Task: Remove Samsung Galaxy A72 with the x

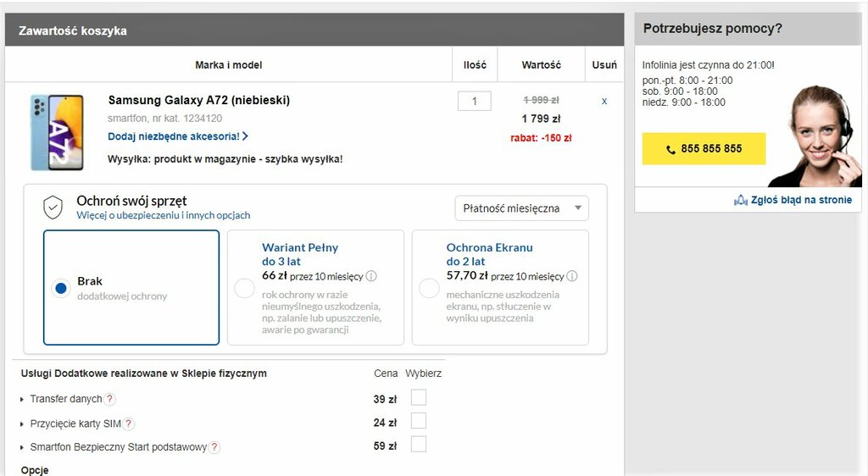Action: coord(604,101)
